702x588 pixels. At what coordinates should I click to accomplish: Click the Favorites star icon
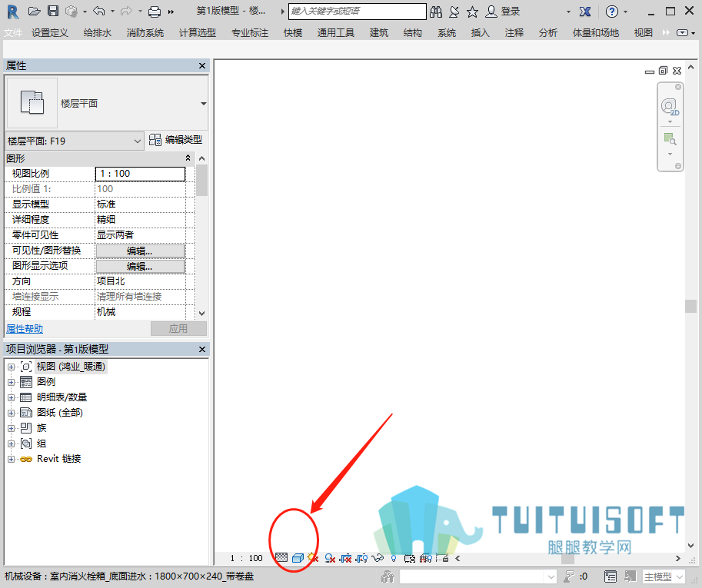pyautogui.click(x=472, y=12)
